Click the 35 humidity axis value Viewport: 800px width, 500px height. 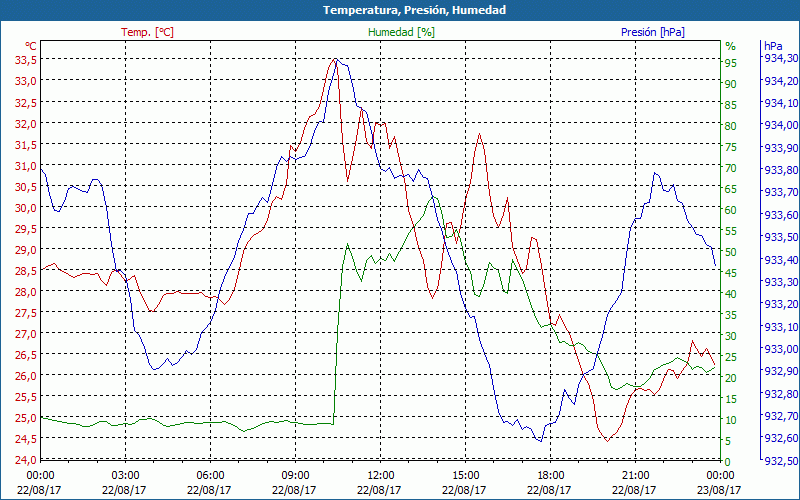731,315
